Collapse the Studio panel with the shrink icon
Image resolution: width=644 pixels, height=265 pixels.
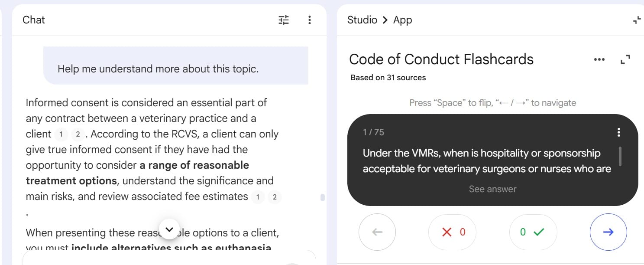coord(636,20)
